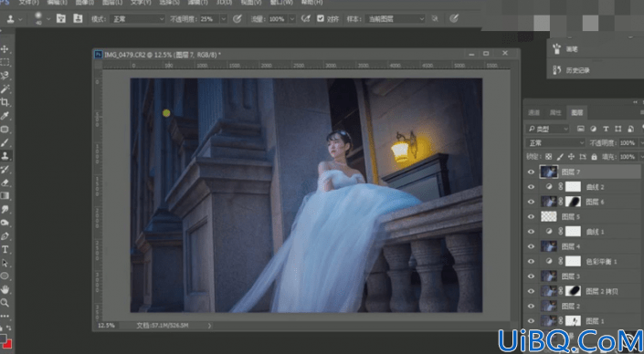Select the History Brush tool

(x=5, y=170)
